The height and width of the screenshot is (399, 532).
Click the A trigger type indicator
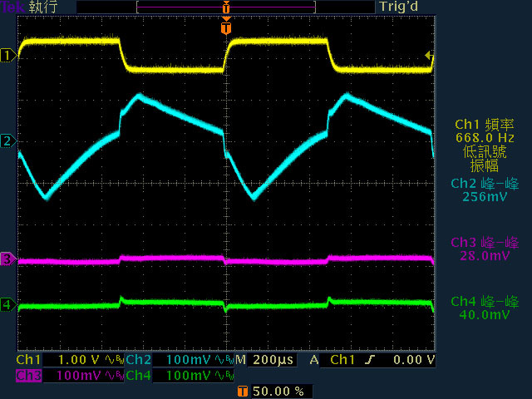coord(314,360)
